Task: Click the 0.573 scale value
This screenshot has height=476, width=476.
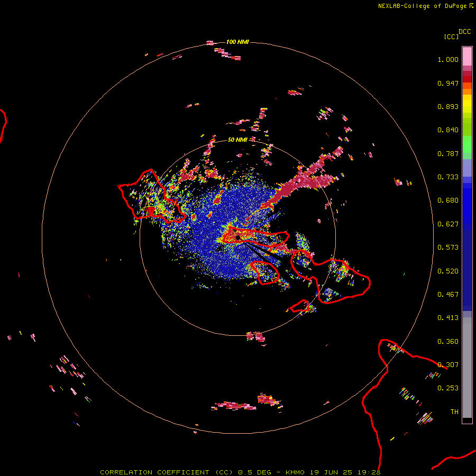Action: pyautogui.click(x=448, y=248)
